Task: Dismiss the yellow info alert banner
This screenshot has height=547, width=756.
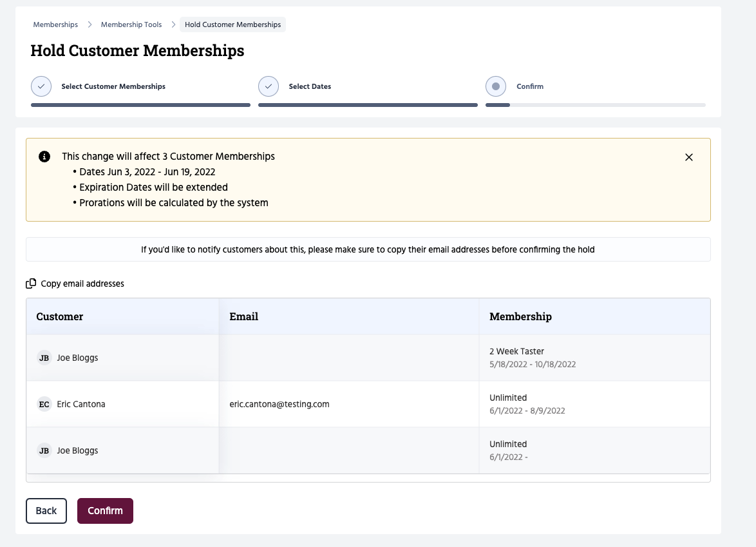Action: click(x=688, y=157)
